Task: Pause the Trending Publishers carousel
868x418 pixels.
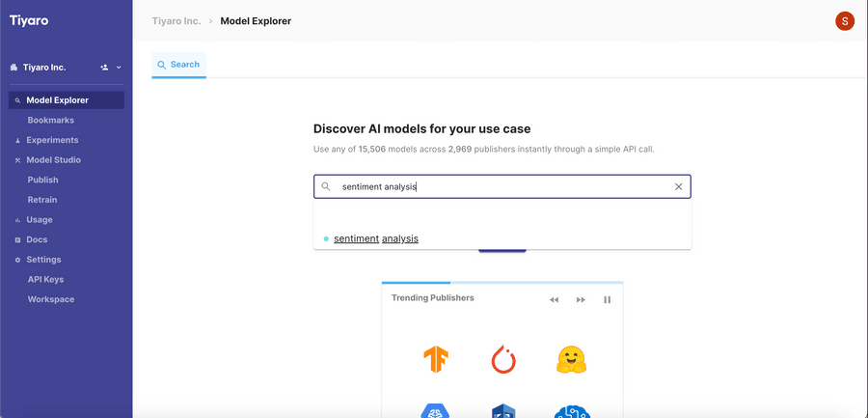Action: (x=608, y=300)
